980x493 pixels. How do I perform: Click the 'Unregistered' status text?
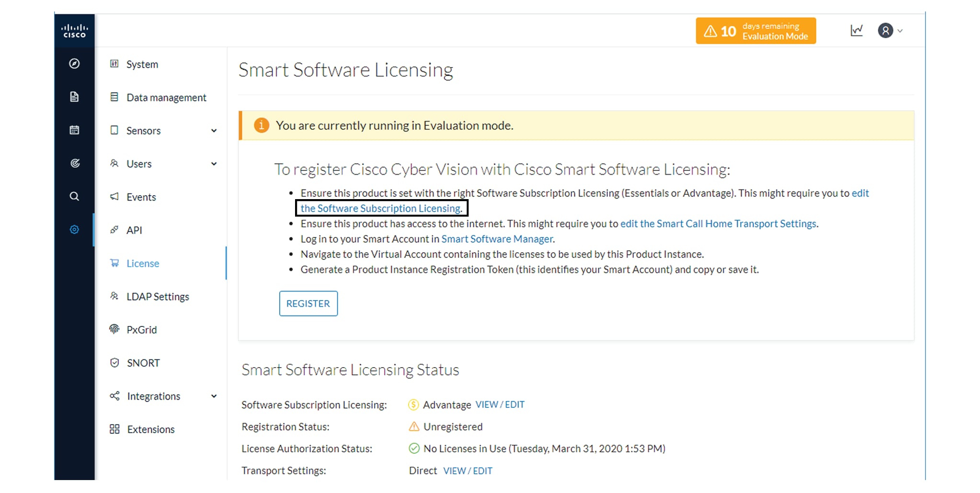(x=453, y=426)
